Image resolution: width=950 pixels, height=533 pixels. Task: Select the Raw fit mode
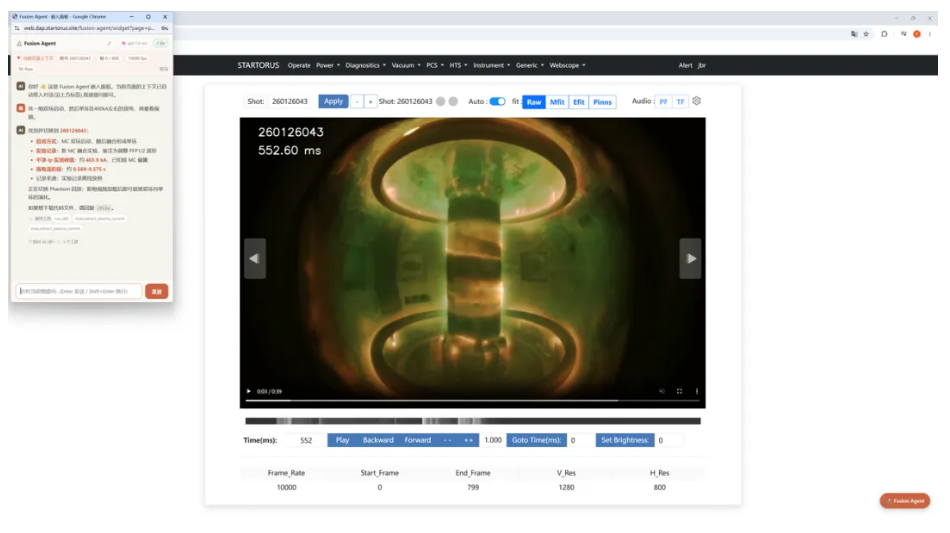coord(534,102)
